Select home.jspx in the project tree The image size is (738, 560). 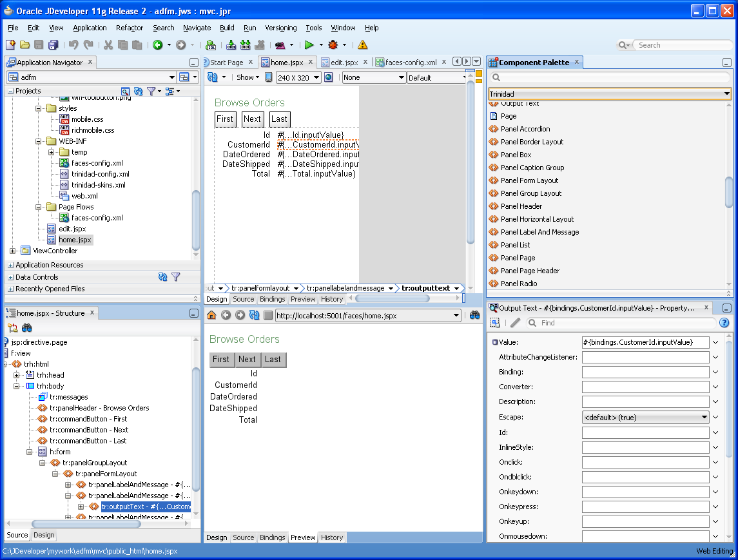pos(75,240)
